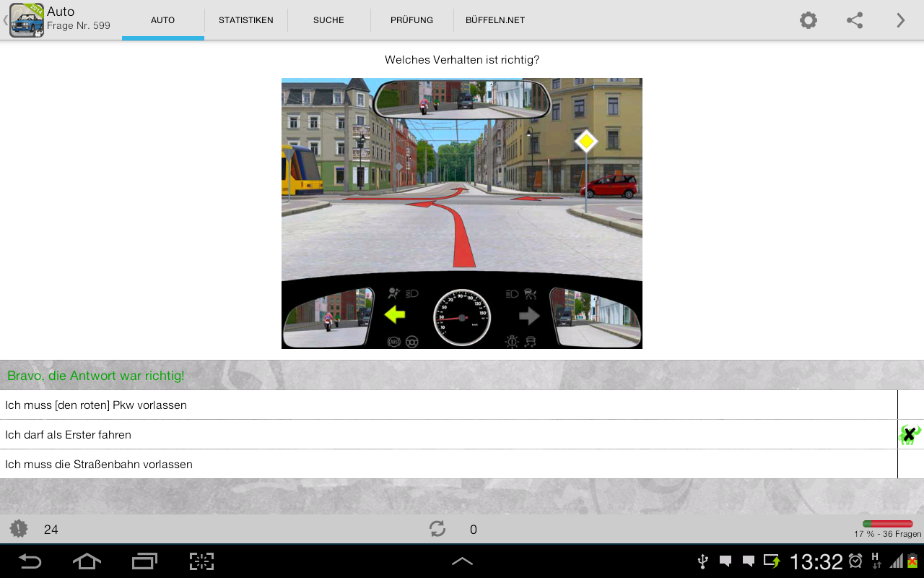The width and height of the screenshot is (924, 578).
Task: Toggle checkbox for 'den roten Pkw vorlassen'
Action: click(x=910, y=405)
